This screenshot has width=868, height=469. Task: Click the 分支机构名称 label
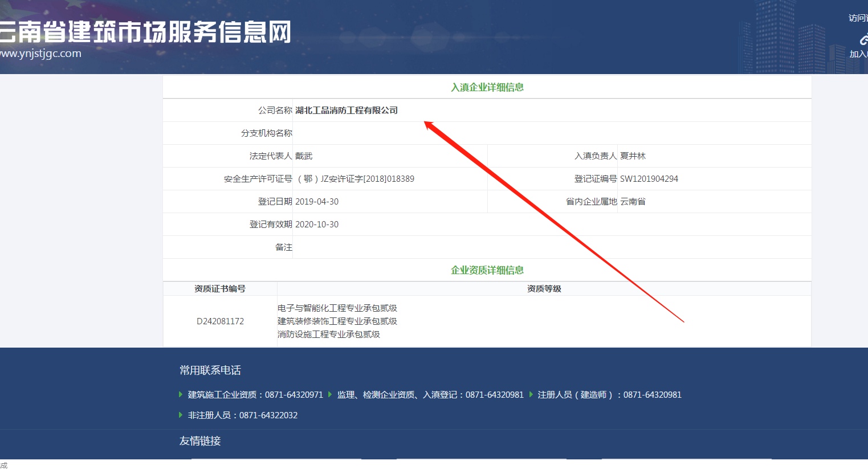267,133
